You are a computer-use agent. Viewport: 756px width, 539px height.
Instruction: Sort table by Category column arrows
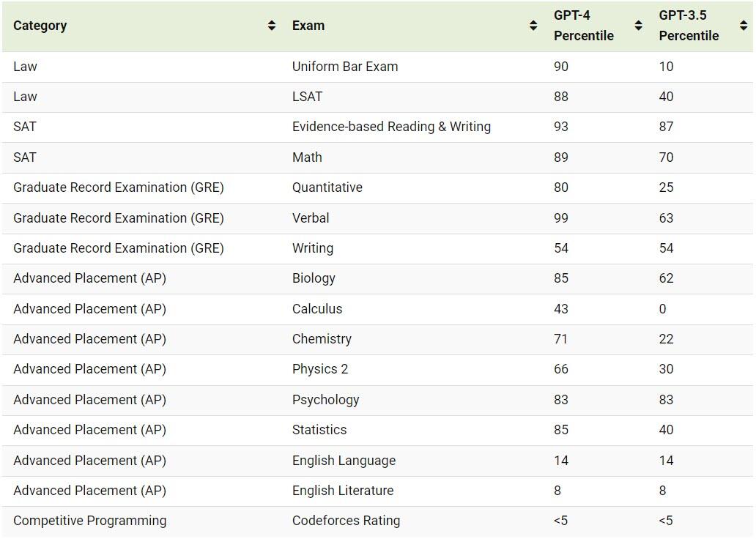click(272, 26)
